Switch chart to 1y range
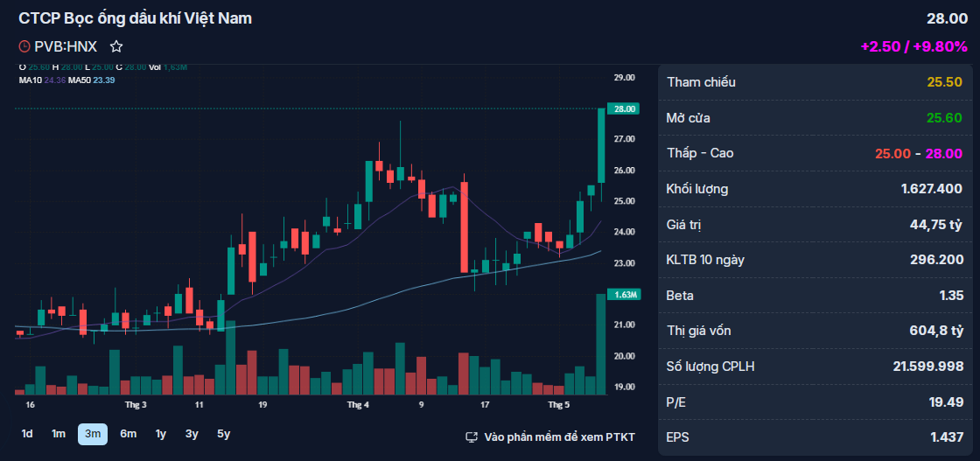980x461 pixels. tap(161, 434)
